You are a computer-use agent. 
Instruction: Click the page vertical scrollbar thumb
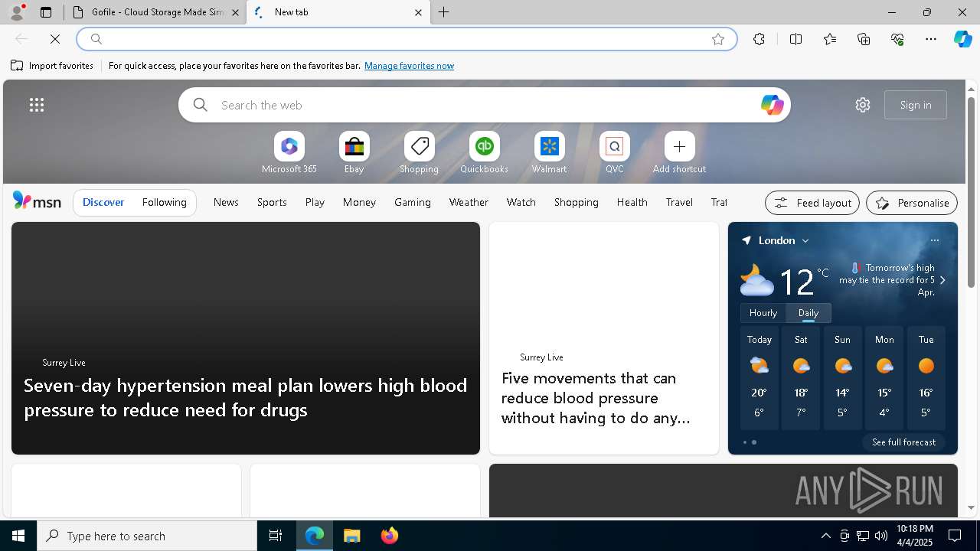tap(971, 191)
